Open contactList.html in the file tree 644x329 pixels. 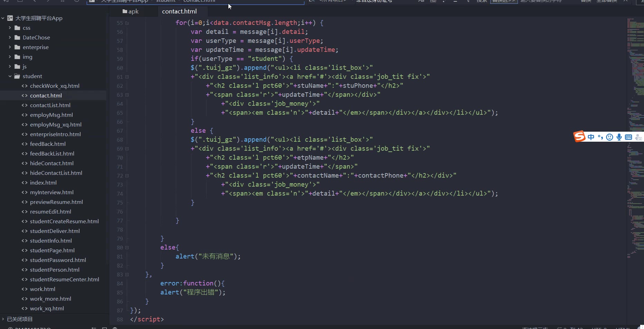50,105
